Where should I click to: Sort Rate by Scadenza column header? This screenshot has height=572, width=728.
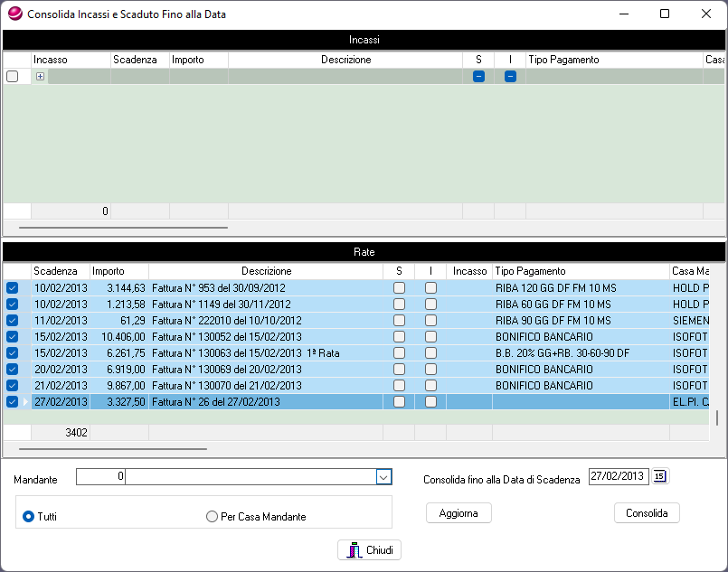click(x=61, y=271)
